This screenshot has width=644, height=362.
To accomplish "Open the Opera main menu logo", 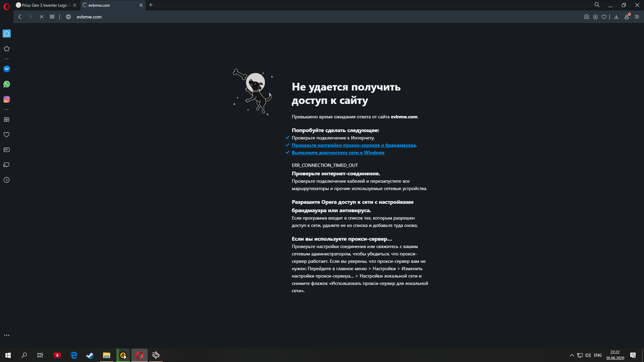I will (x=6, y=6).
